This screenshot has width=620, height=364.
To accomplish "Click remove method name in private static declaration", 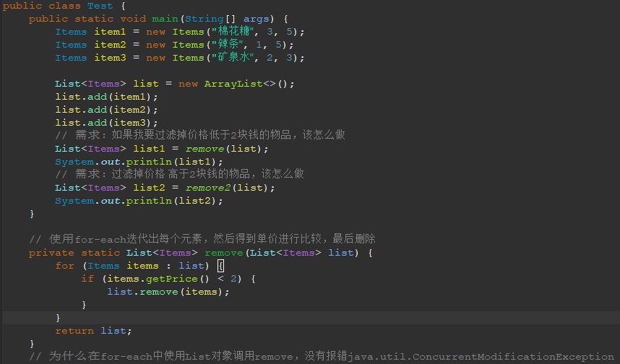I will click(x=223, y=253).
